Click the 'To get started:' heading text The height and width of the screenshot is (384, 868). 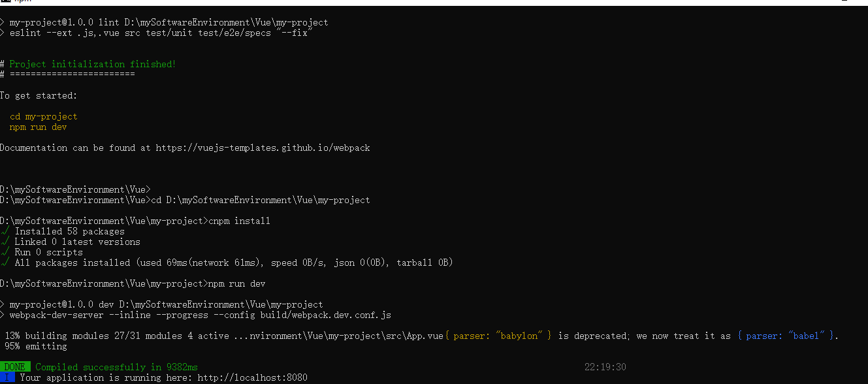(x=38, y=95)
